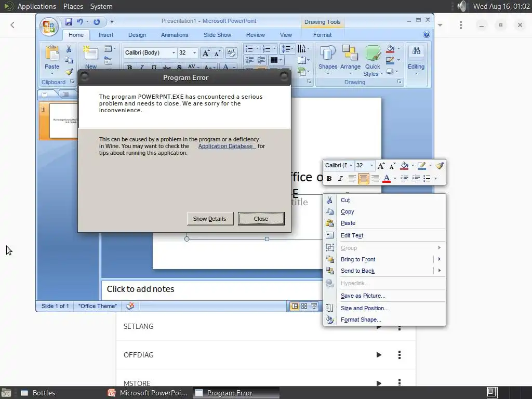Click the status bar spell check icon
Screen dimensions: 532x399
coord(130,305)
